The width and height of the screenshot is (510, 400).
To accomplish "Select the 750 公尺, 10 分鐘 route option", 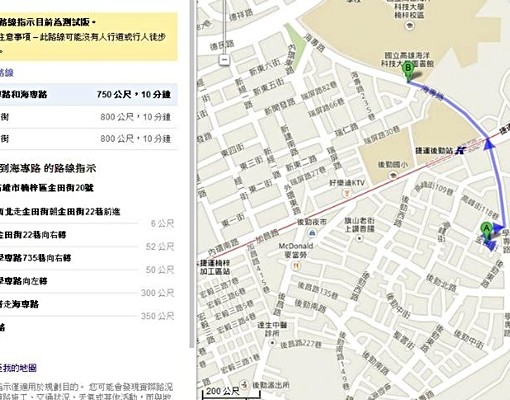I will tap(89, 94).
